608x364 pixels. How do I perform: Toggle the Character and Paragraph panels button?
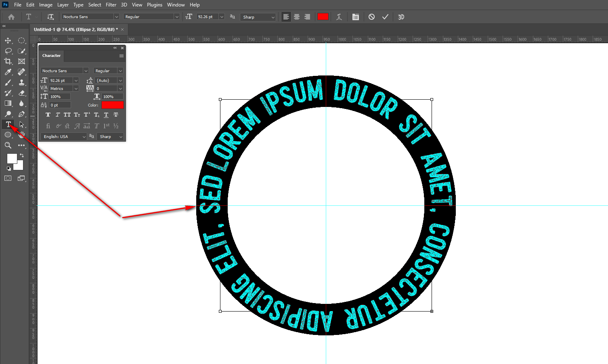(x=355, y=17)
